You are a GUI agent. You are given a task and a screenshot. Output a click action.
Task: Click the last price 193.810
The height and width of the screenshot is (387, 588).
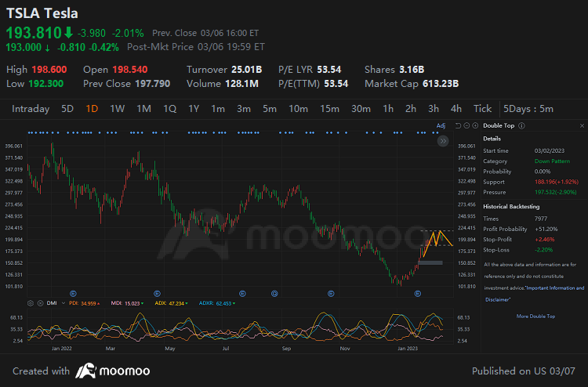point(34,33)
